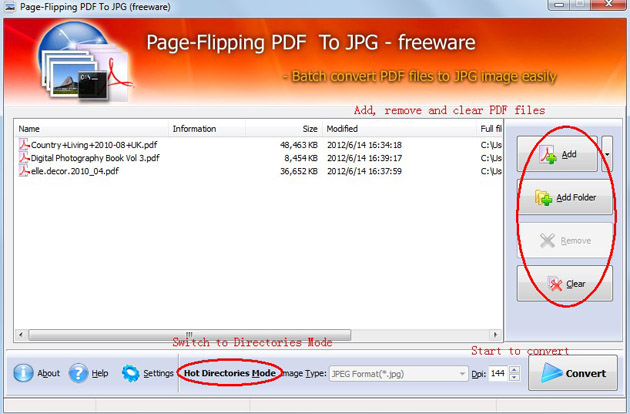Image resolution: width=630 pixels, height=414 pixels.
Task: Switch to Hot Directories Mode
Action: 230,373
